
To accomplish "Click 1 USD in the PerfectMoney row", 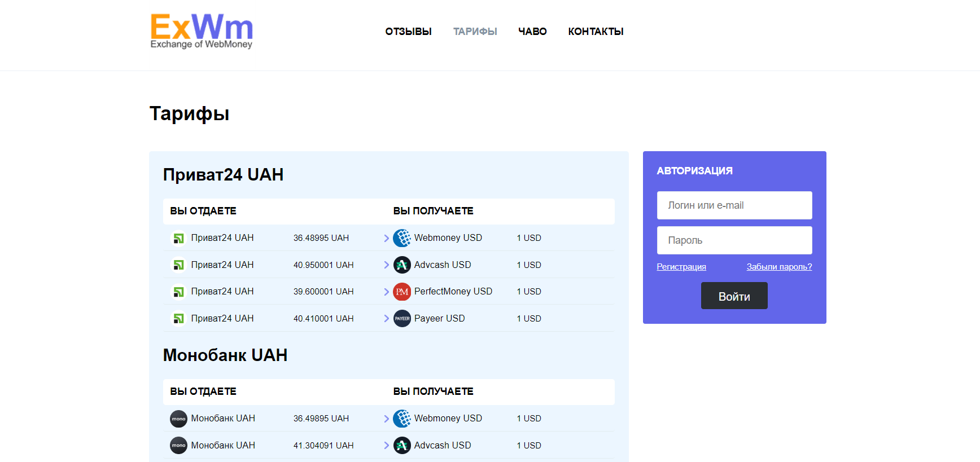I will pos(529,292).
